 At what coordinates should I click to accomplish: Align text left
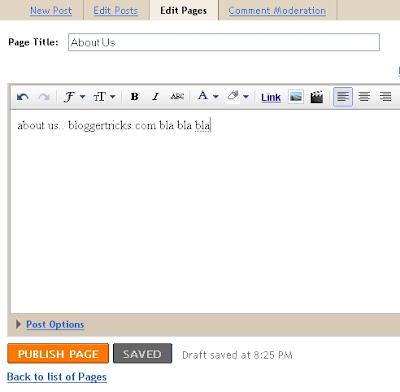click(343, 97)
